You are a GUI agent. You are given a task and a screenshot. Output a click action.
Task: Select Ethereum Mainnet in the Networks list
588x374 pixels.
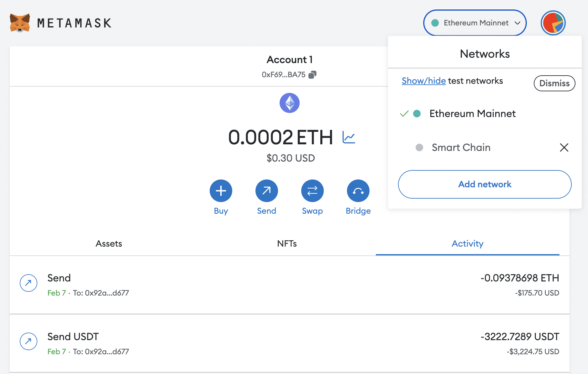[x=485, y=114]
